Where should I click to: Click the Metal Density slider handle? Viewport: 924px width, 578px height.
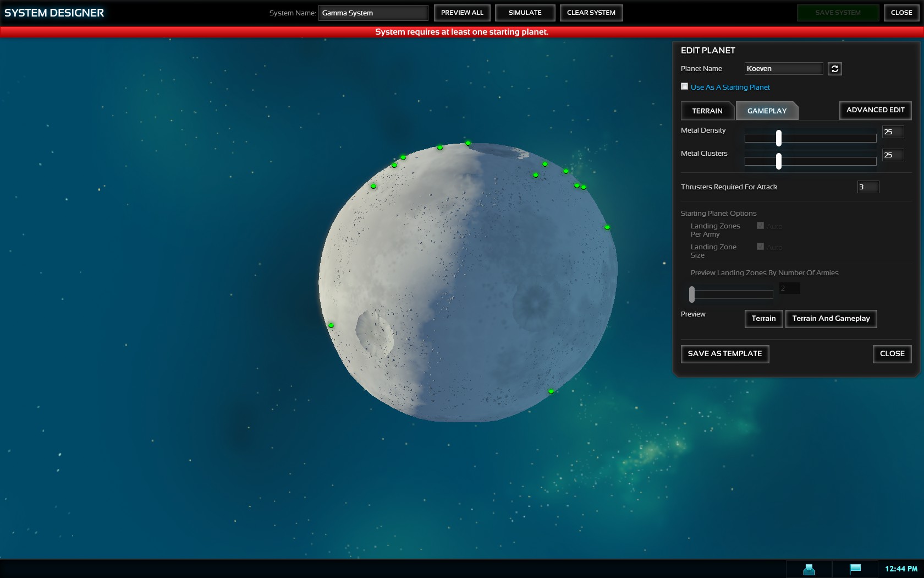(x=778, y=138)
